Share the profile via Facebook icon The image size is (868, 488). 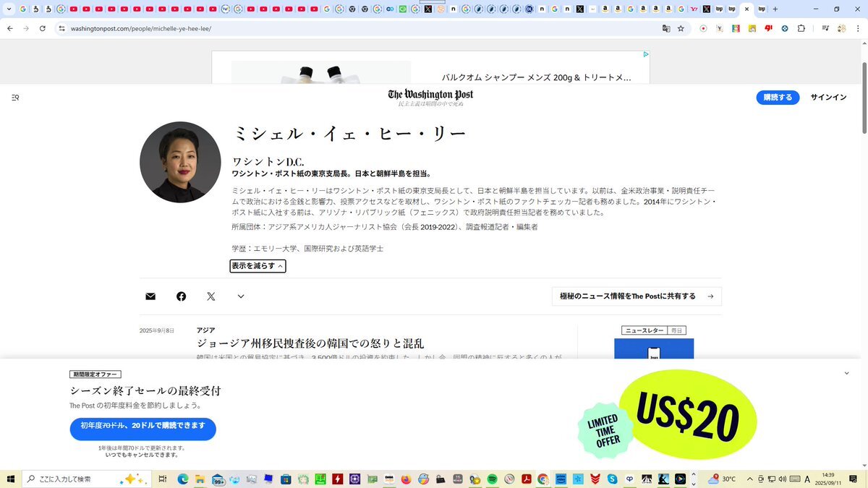tap(181, 296)
